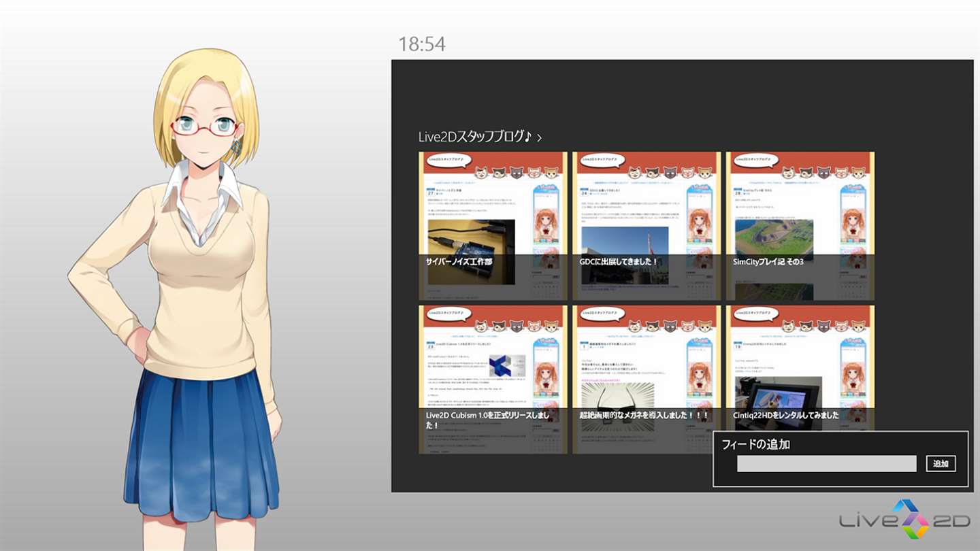Screen dimensions: 980x551
Task: Open the GDCに出展してきました！ post tile
Action: 647,226
